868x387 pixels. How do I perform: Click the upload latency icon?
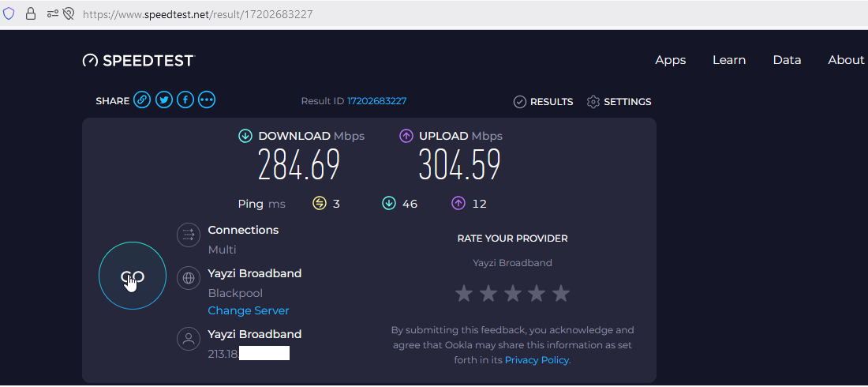[458, 204]
